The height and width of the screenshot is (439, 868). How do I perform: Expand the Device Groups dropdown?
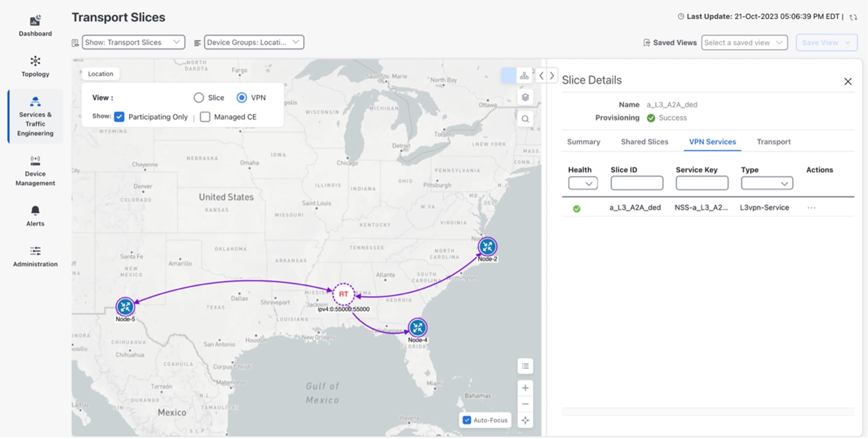pos(254,42)
